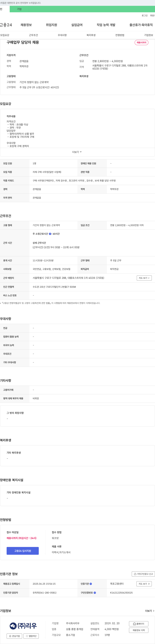The width and height of the screenshot is (155, 644).
Task: Jump to the 우대사항 section tab
Action: (x=62, y=35)
